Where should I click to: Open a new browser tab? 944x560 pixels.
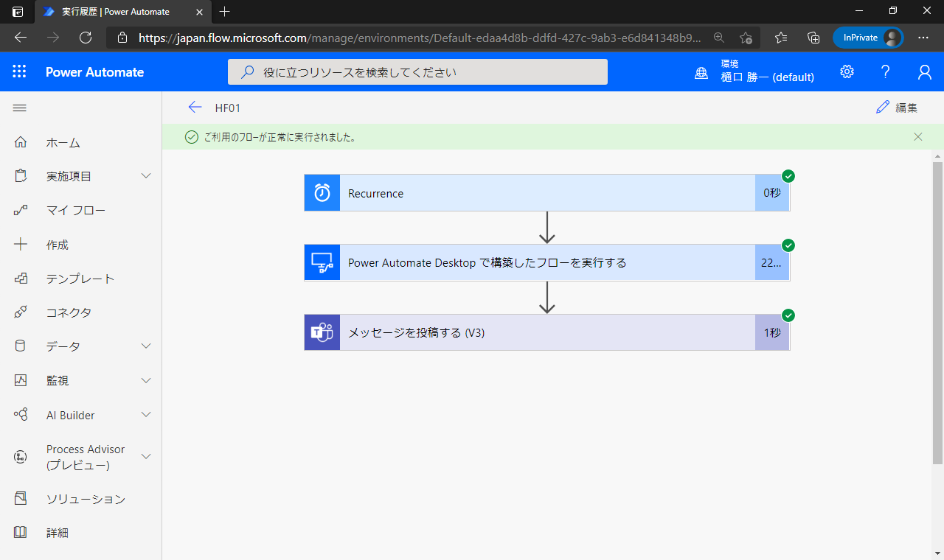(x=225, y=12)
